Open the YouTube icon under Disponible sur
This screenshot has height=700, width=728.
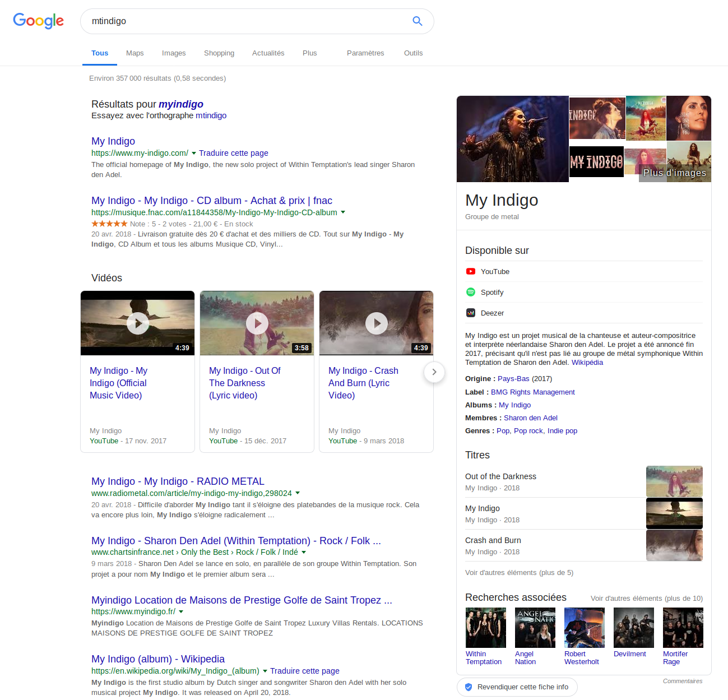(471, 271)
